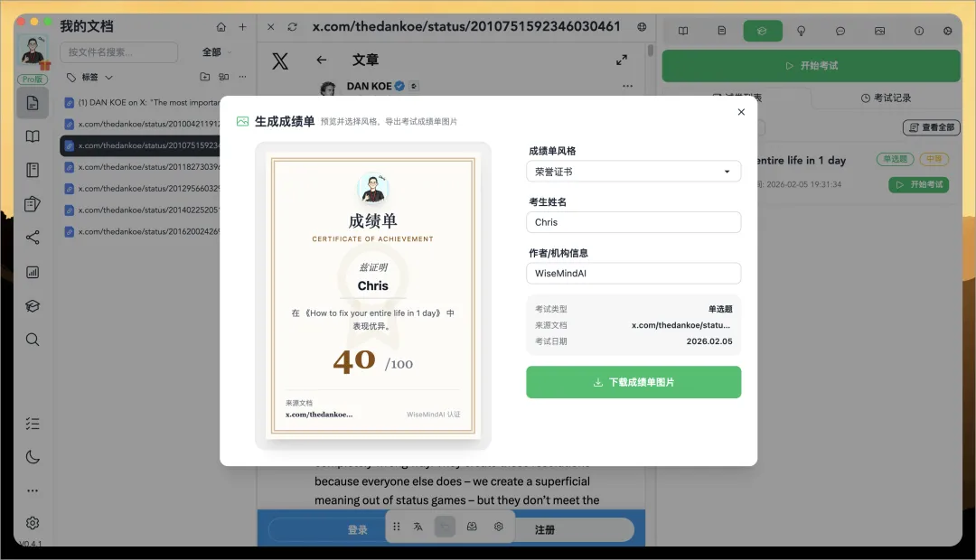
Task: Click the 考生姓名 input field containing Chris
Action: [633, 222]
